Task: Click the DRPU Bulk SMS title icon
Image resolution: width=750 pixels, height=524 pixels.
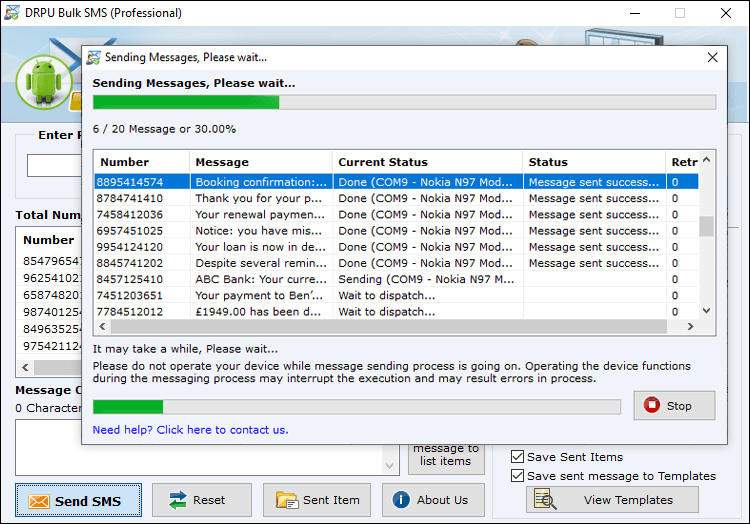Action: 11,13
